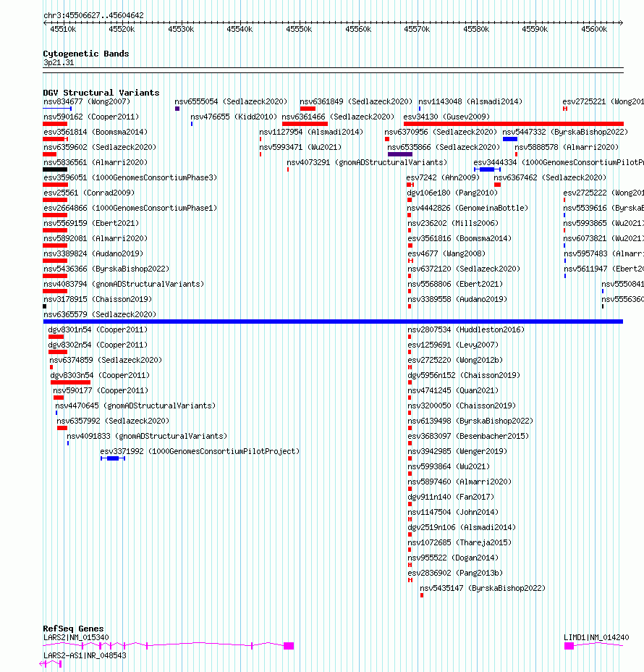Click nsv5993471 (Wu2021) label

click(300, 147)
